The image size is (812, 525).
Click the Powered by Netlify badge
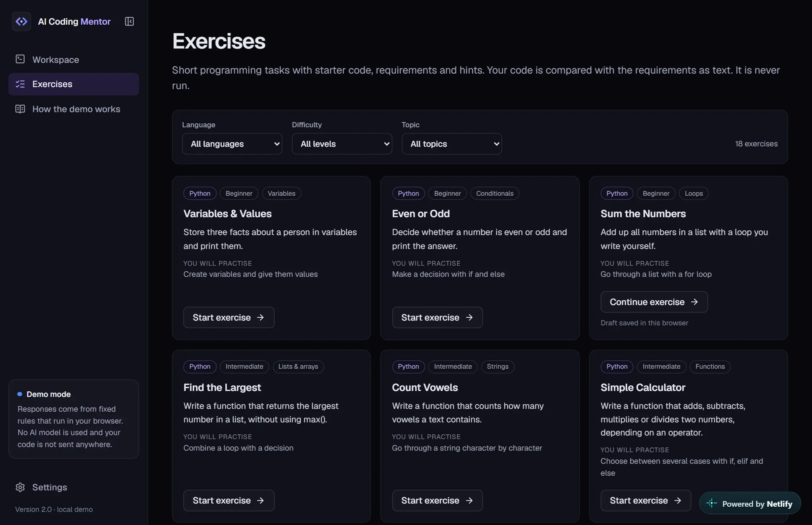click(750, 504)
